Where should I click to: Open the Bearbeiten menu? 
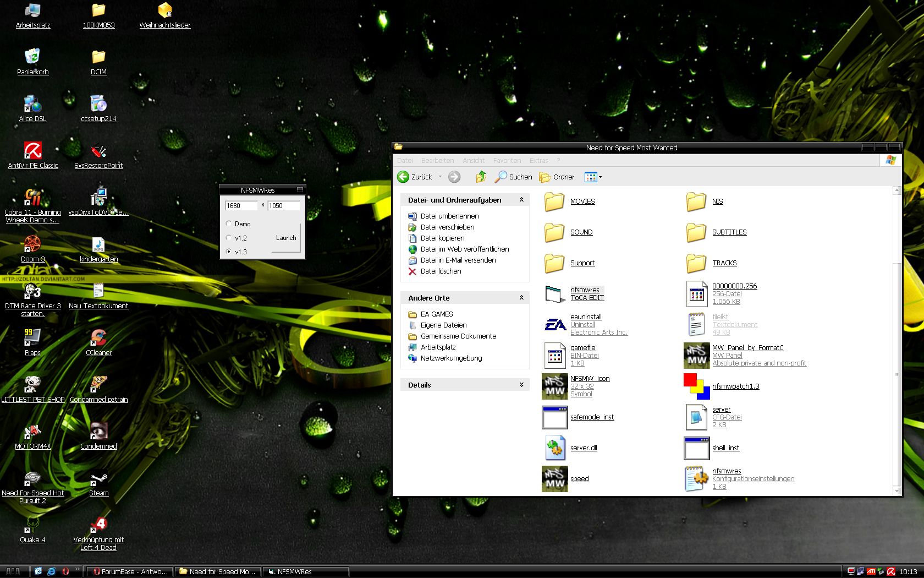(438, 161)
